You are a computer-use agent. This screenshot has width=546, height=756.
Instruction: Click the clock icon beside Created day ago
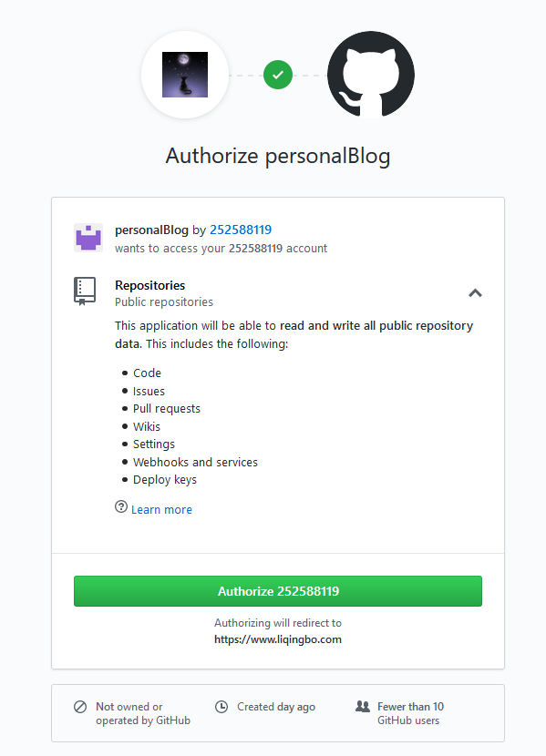[x=221, y=707]
